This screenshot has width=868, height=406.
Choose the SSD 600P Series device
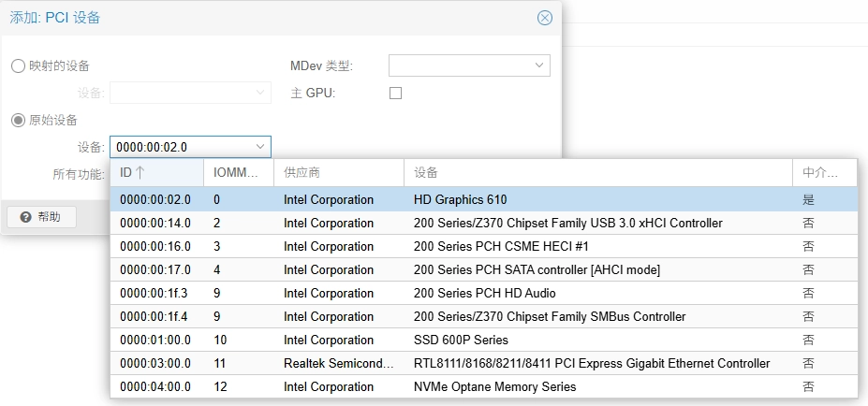(x=461, y=340)
